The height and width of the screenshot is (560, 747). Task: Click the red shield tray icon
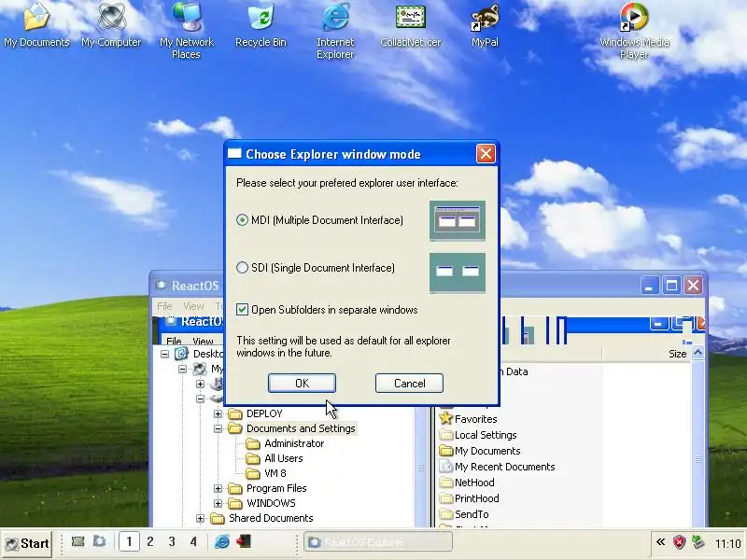[679, 542]
